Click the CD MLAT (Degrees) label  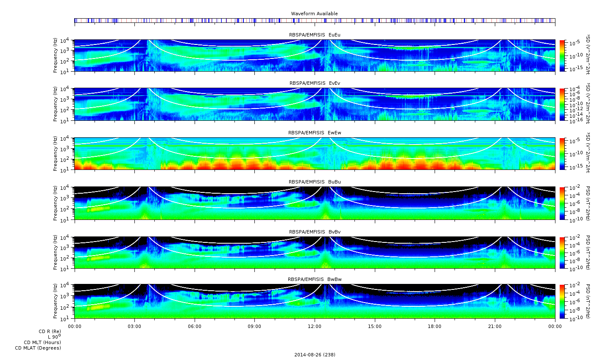pos(38,348)
